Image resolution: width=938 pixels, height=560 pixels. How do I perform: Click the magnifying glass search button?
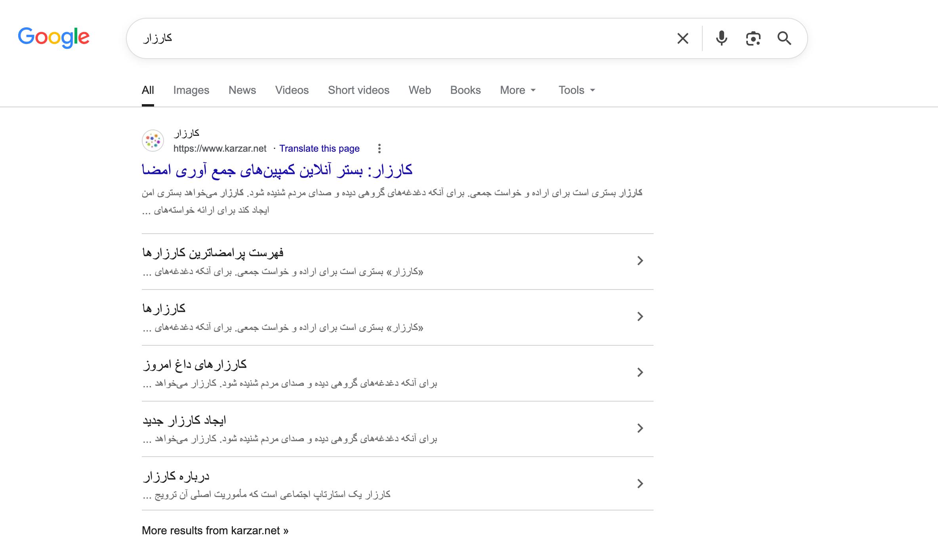pos(784,38)
